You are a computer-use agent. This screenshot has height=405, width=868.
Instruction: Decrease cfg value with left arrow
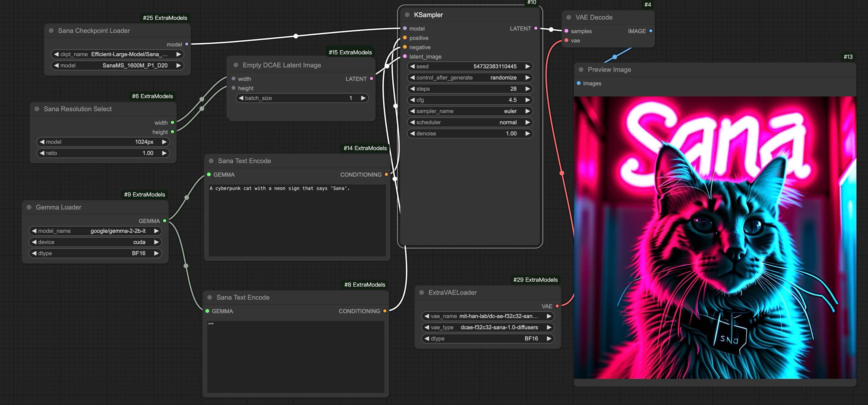412,100
